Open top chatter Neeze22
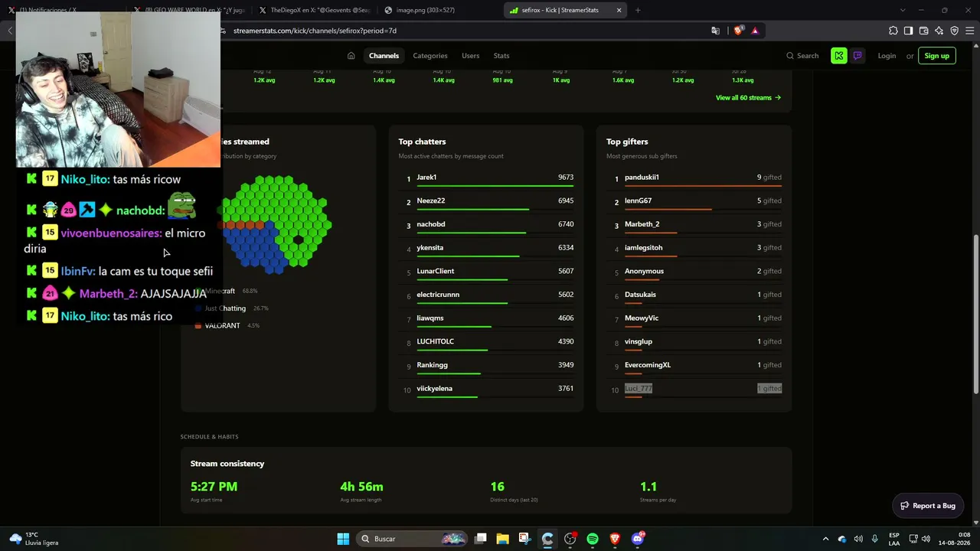 430,201
